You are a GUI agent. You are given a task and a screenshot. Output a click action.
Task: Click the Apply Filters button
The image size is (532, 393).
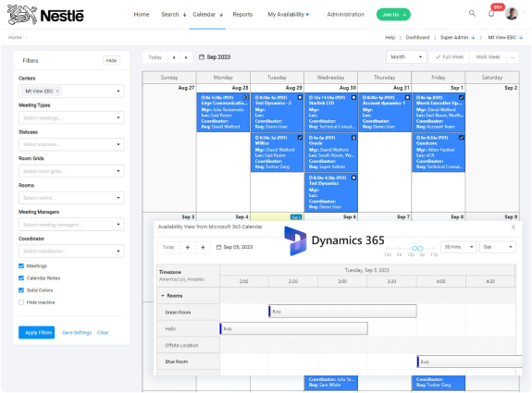coord(37,333)
